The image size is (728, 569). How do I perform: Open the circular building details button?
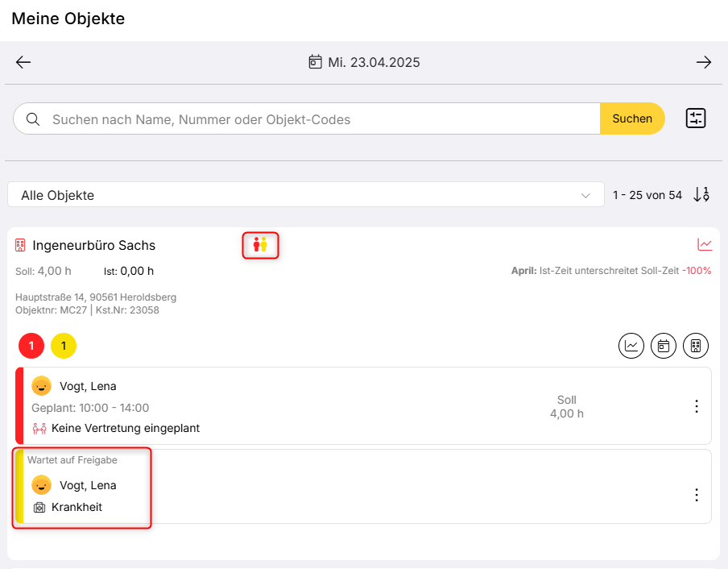click(696, 346)
